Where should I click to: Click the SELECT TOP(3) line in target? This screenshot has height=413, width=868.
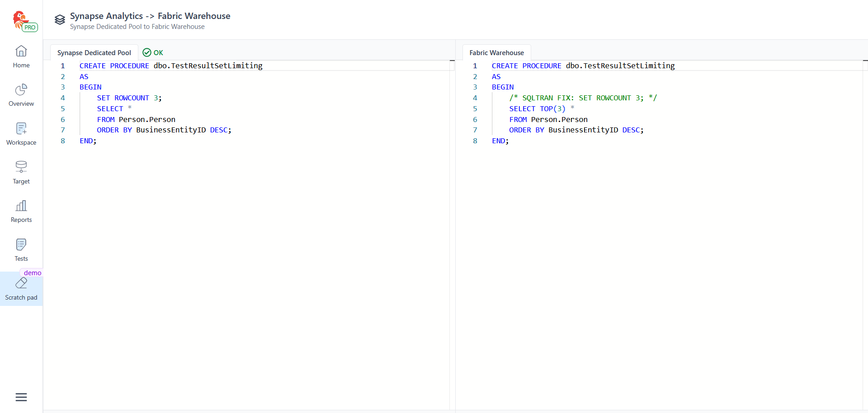point(537,109)
